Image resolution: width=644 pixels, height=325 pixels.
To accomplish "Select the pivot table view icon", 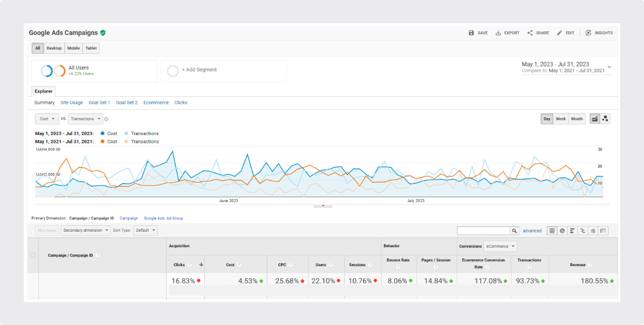I will pos(603,231).
